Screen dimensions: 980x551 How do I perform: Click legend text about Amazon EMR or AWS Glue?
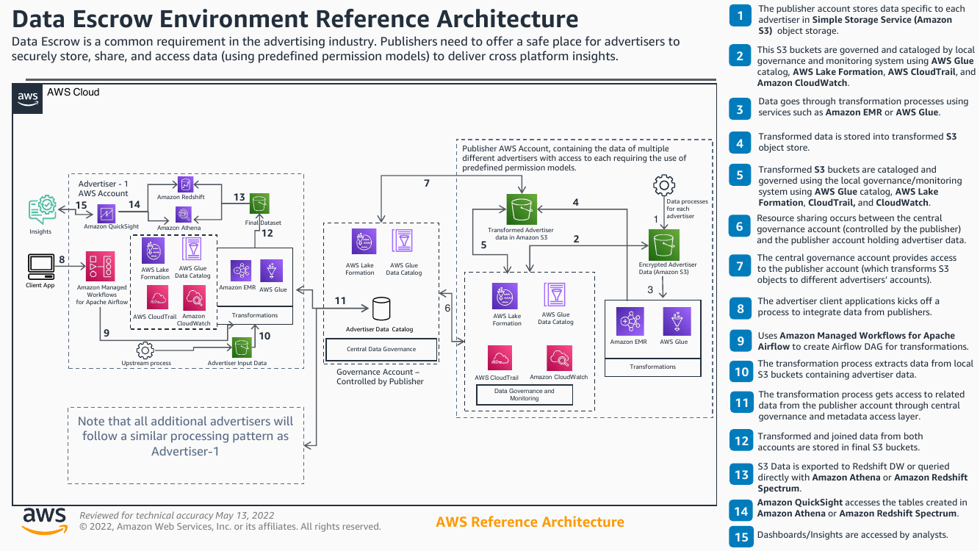point(863,107)
